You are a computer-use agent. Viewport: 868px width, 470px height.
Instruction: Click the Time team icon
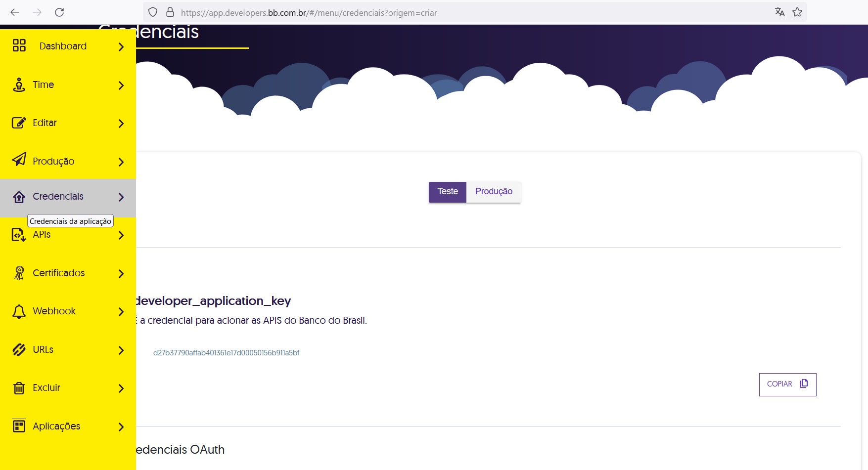(19, 85)
